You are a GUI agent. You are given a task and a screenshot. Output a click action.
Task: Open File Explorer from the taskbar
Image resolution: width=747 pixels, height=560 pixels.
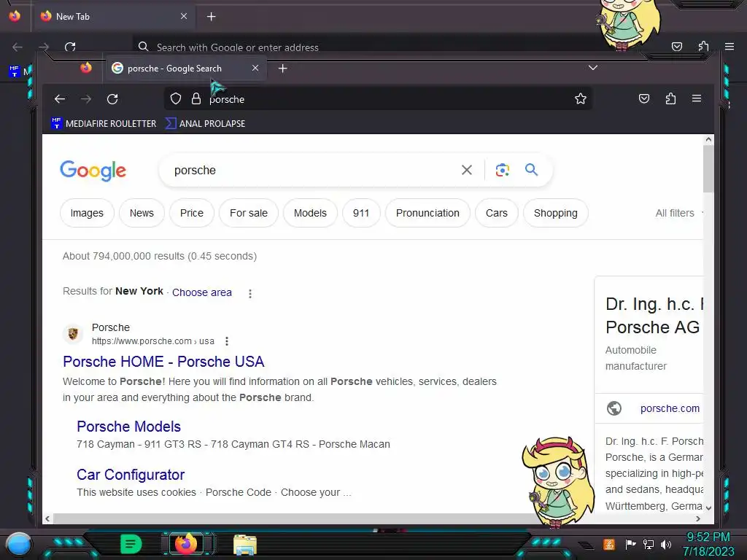pyautogui.click(x=245, y=545)
